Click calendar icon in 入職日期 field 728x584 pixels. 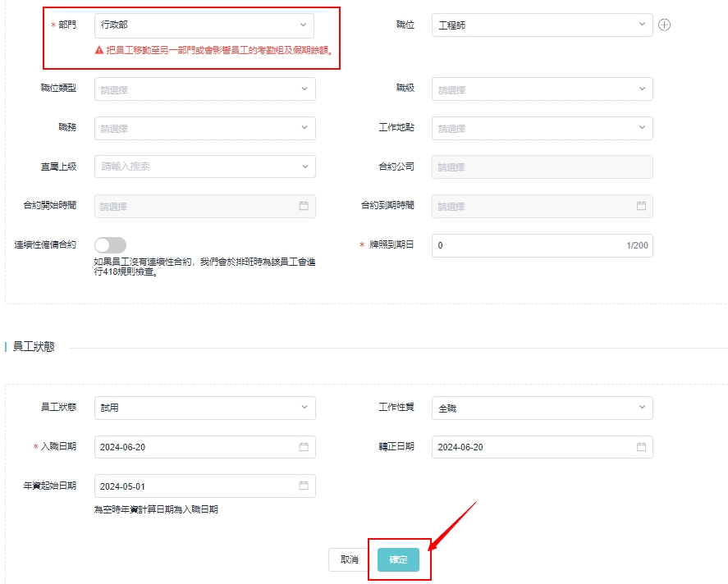(x=303, y=447)
